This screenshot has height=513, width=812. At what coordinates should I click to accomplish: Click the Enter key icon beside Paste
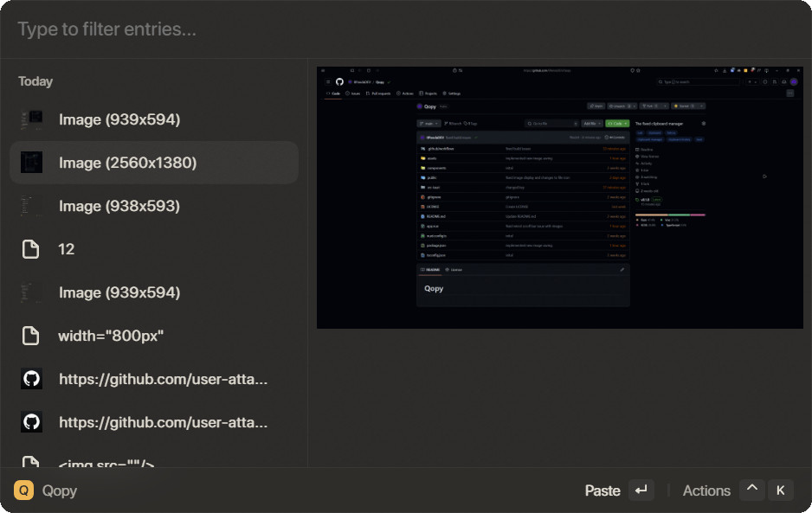[x=641, y=491]
